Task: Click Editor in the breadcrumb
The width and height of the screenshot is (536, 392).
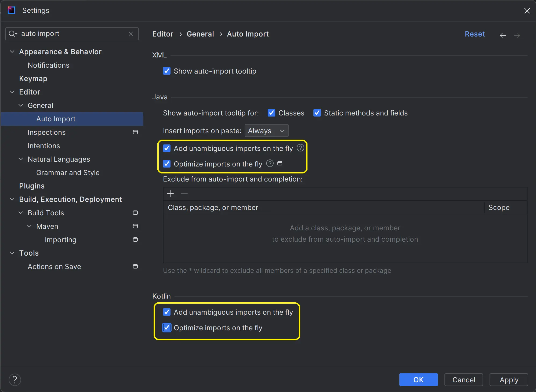Action: pos(163,34)
